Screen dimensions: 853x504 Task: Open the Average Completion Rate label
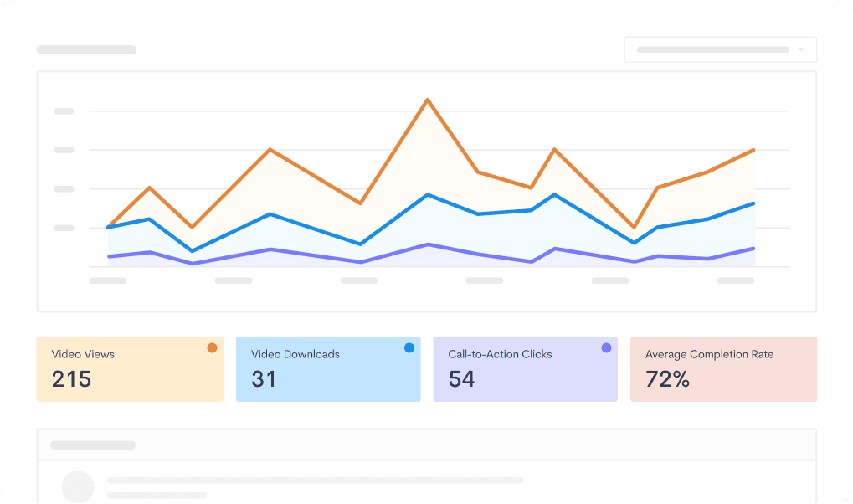(x=709, y=354)
